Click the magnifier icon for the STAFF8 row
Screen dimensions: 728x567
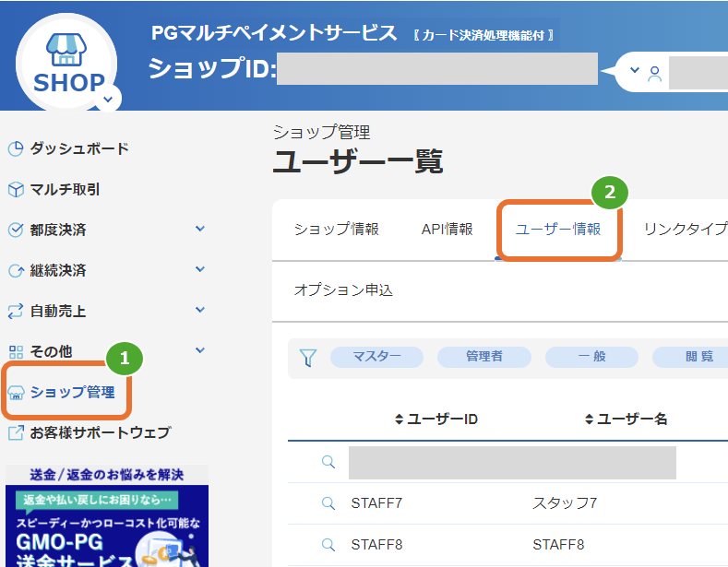pyautogui.click(x=328, y=545)
